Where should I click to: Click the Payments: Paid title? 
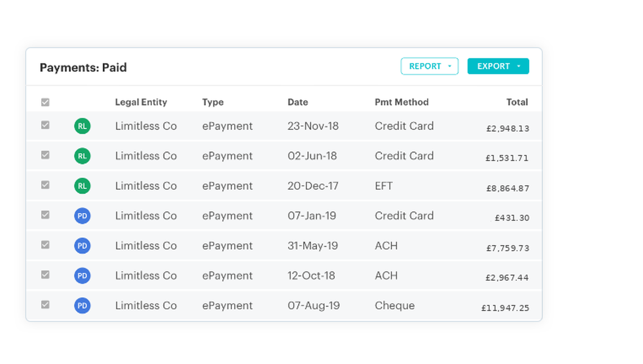click(x=83, y=67)
